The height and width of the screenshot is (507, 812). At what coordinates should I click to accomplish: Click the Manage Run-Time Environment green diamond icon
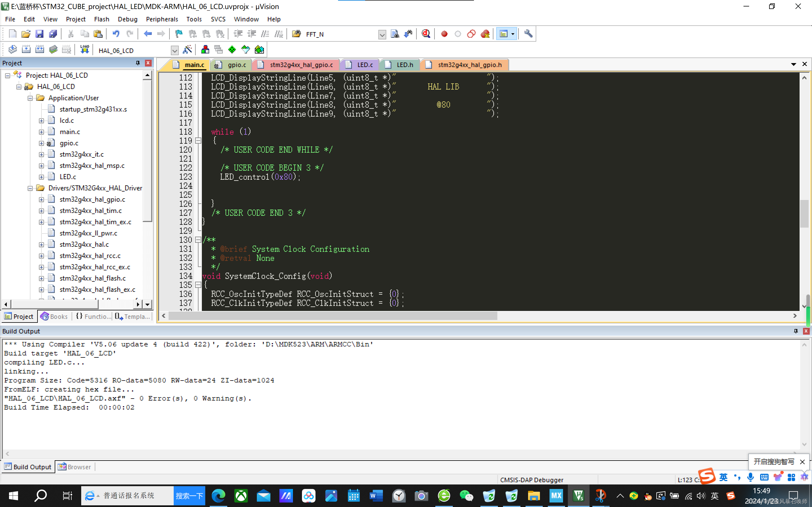click(232, 50)
